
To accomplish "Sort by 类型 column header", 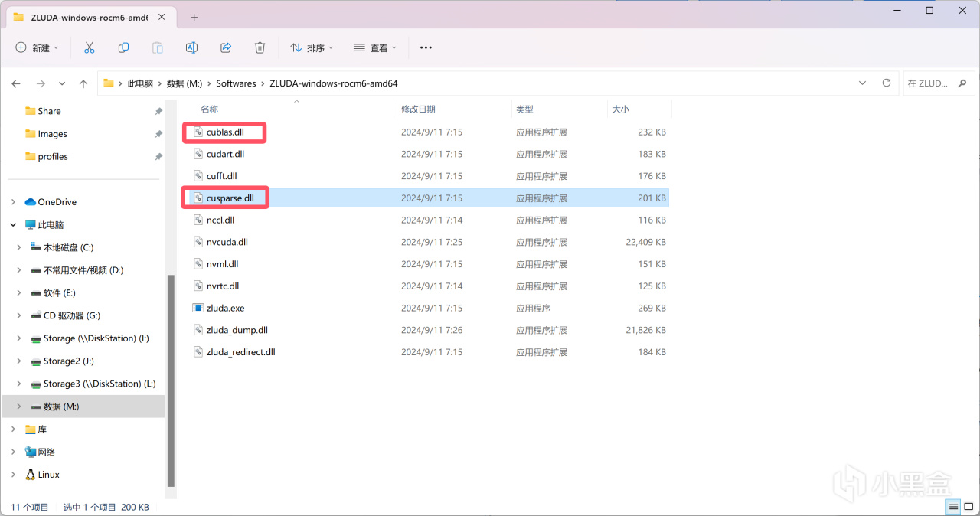I will click(524, 109).
